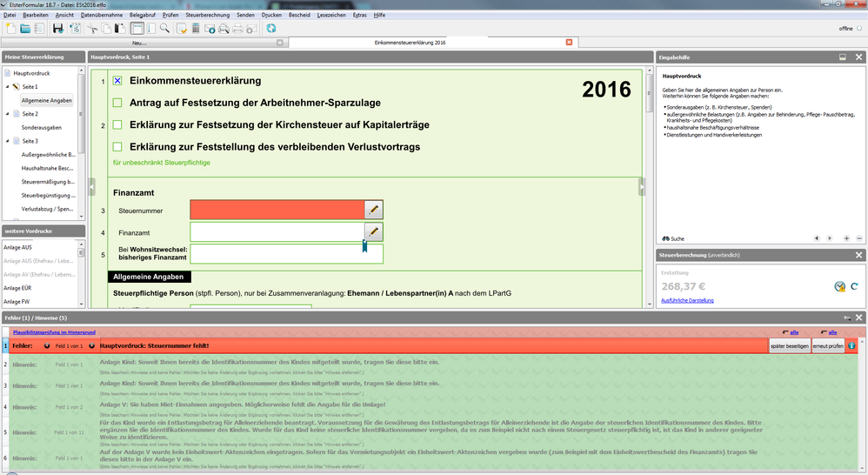Collapse the left panel with side arrow
The image size is (868, 475).
pyautogui.click(x=92, y=186)
